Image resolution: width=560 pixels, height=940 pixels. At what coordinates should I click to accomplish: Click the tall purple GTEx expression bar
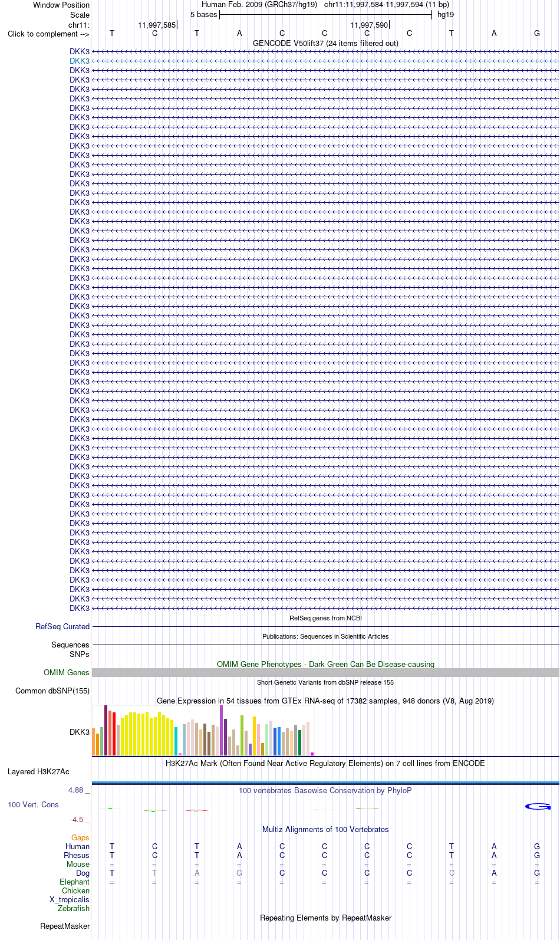(x=222, y=730)
